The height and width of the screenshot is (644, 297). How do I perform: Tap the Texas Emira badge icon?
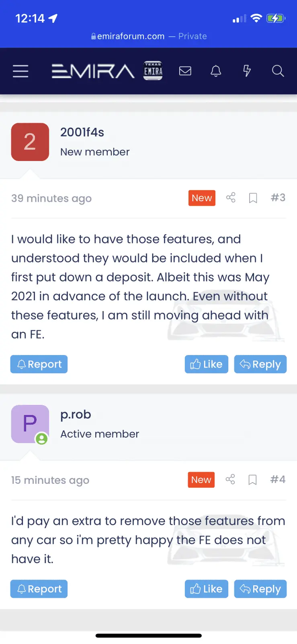[153, 71]
